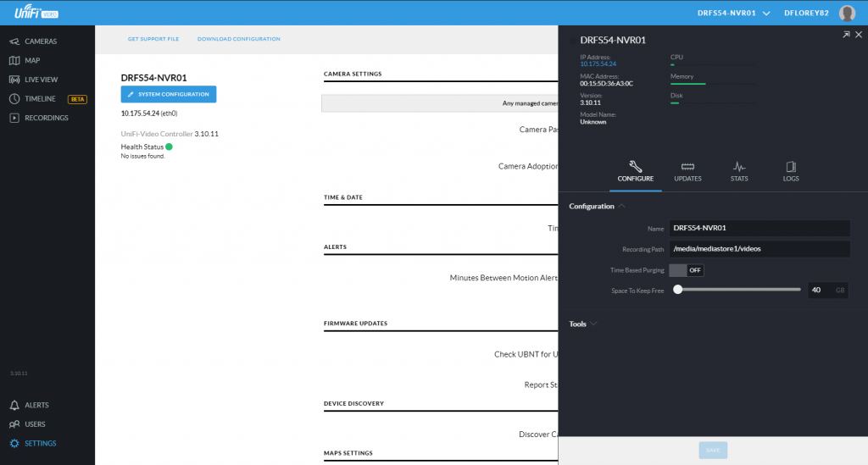868x465 pixels.
Task: Open the Timeline clock icon in sidebar
Action: [14, 98]
